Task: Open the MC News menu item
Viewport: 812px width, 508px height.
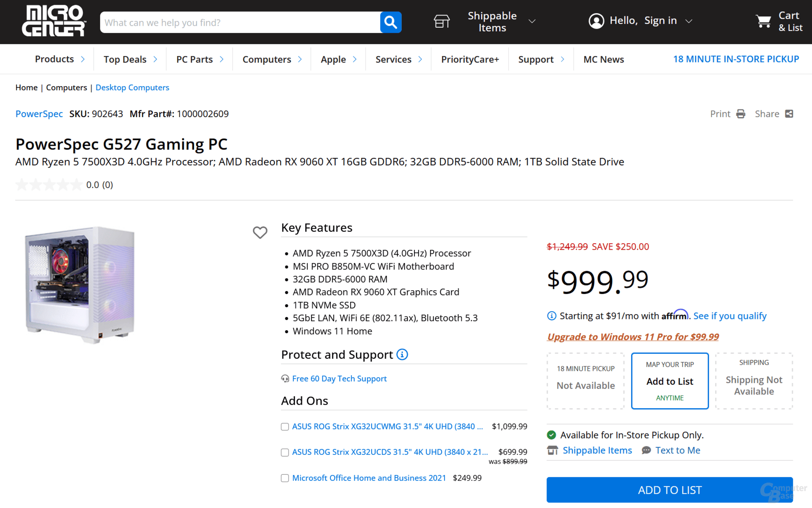Action: pos(603,59)
